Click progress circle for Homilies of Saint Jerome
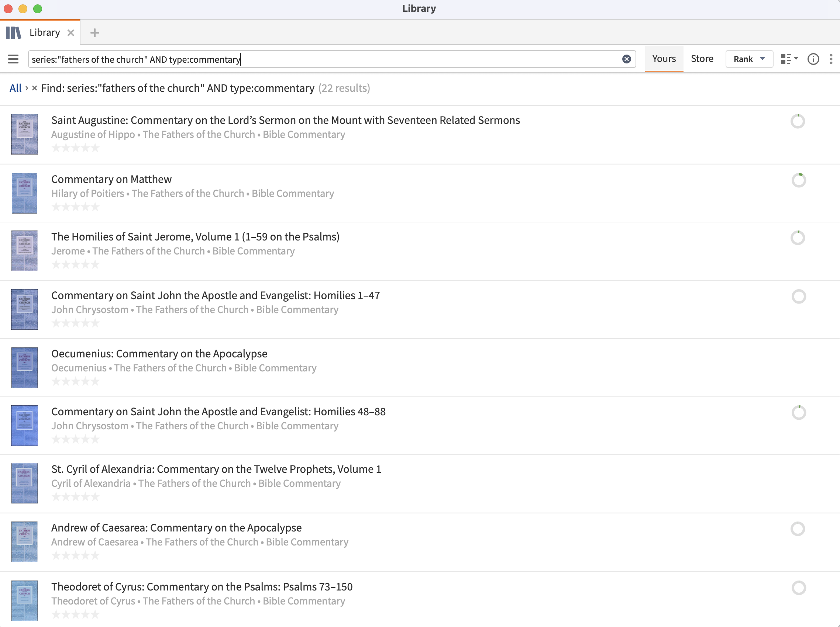Viewport: 840px width, 627px height. [x=798, y=238]
